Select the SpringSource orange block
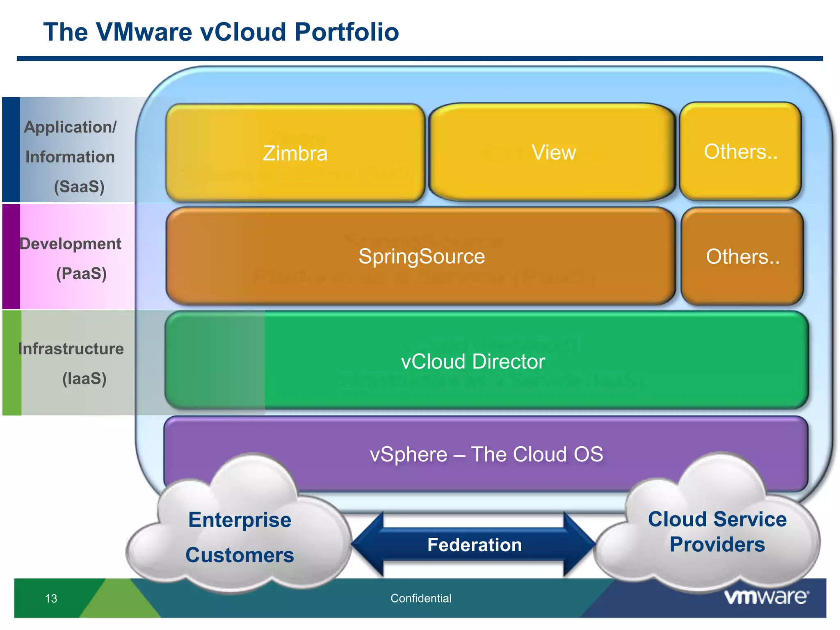 (x=421, y=256)
